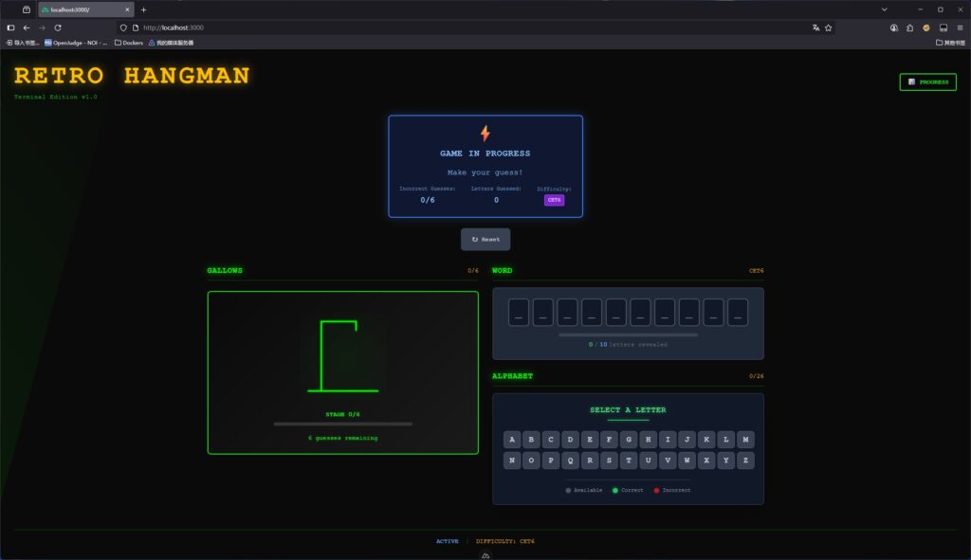
Task: Bookmark this page with the star icon
Action: (x=829, y=27)
